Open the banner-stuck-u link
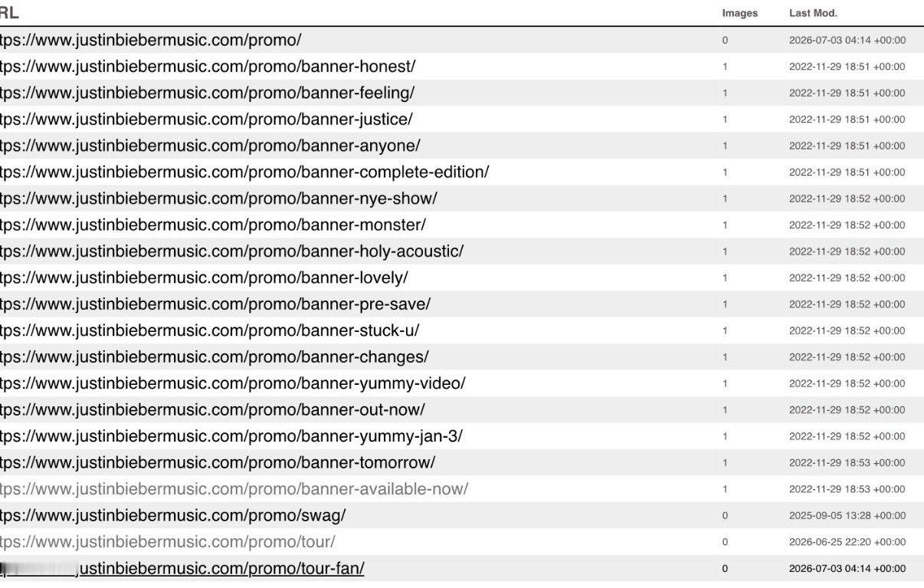Screen dimensions: 924x588 210,330
